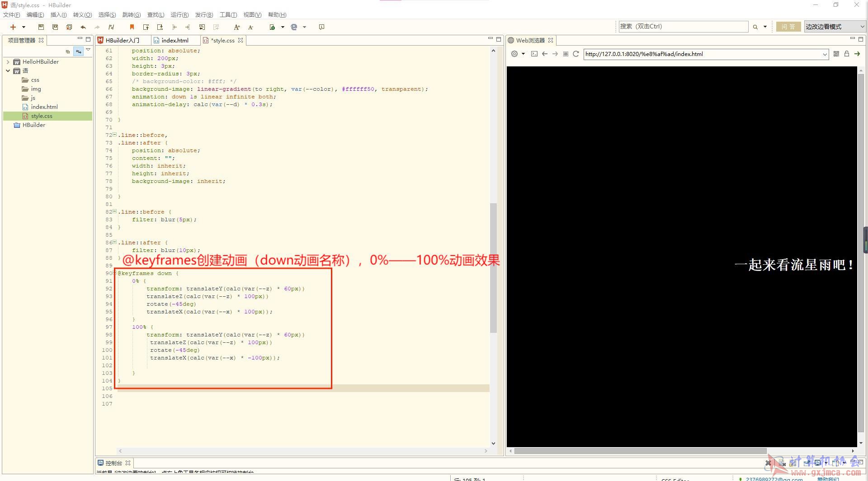Expand the HelloHBuilder project node
Image resolution: width=868 pixels, height=481 pixels.
point(8,62)
